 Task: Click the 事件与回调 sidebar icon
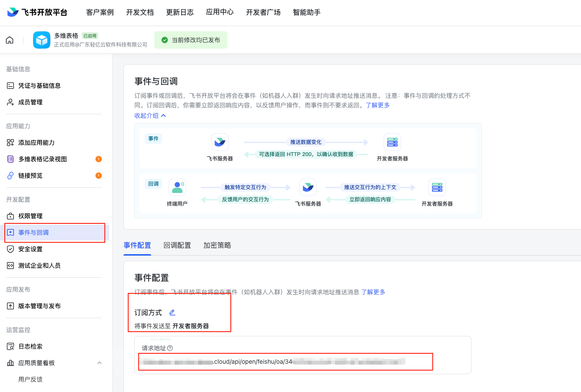pyautogui.click(x=10, y=233)
